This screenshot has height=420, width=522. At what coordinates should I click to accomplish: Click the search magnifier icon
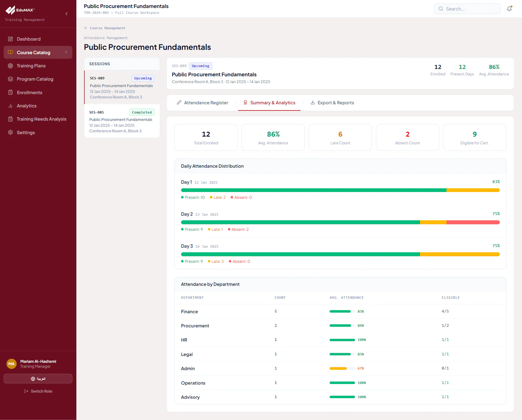441,9
